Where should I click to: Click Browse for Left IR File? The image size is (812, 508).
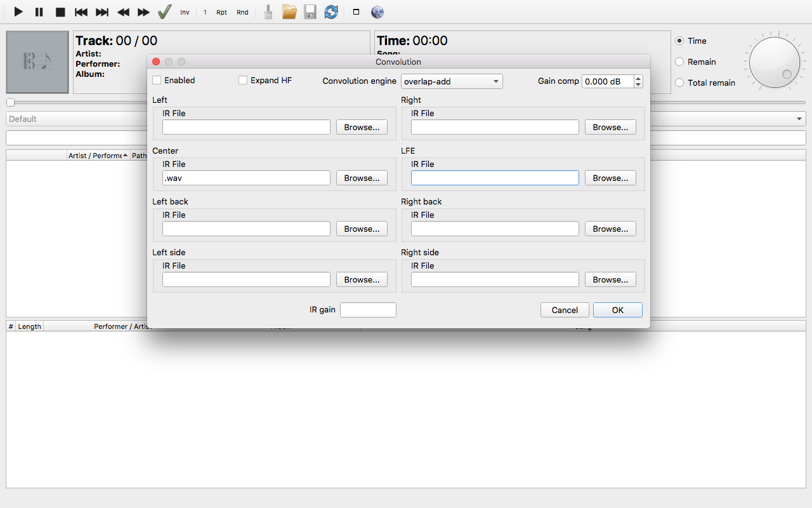pos(362,128)
